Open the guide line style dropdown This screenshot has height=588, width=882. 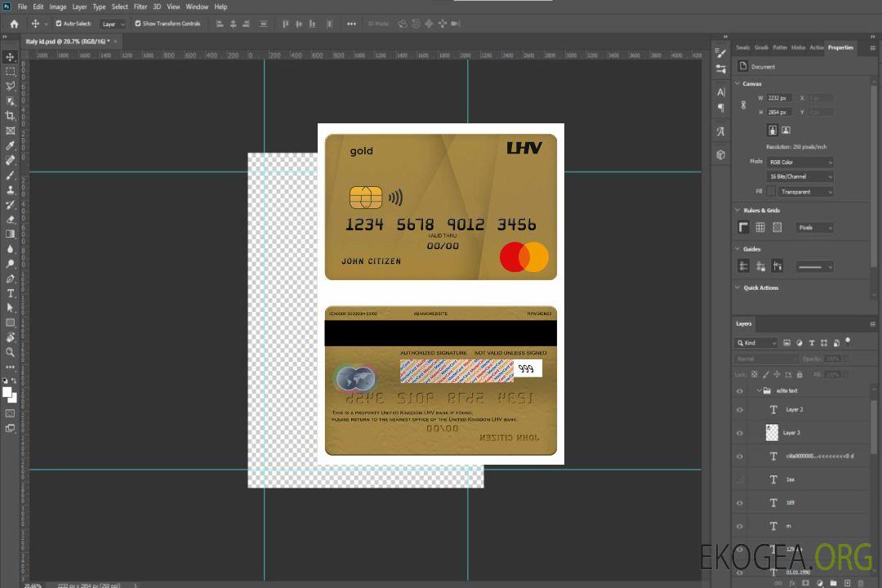point(814,267)
